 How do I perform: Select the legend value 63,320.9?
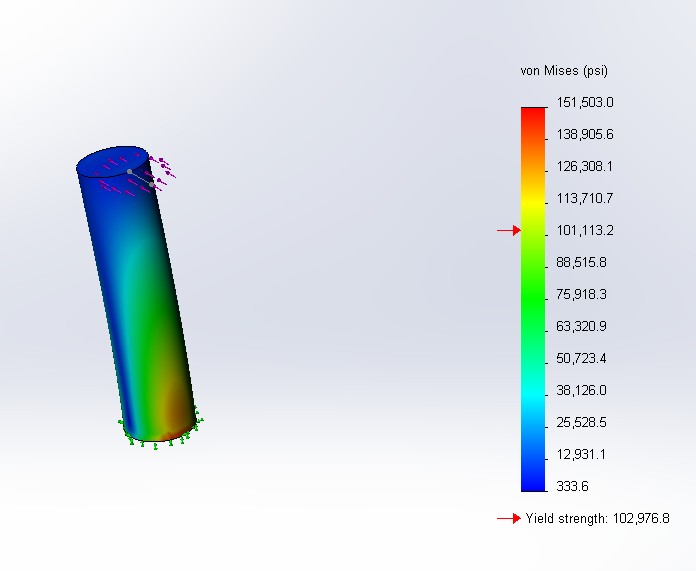click(581, 326)
